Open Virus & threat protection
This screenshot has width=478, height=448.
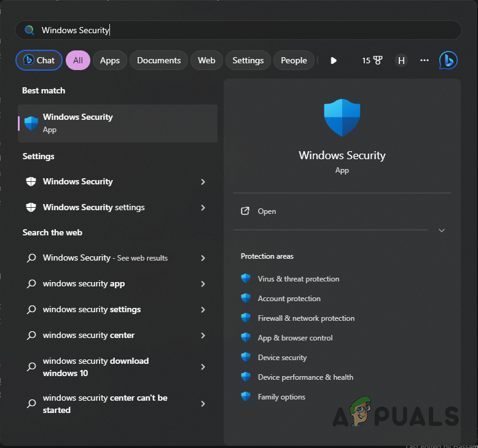299,279
